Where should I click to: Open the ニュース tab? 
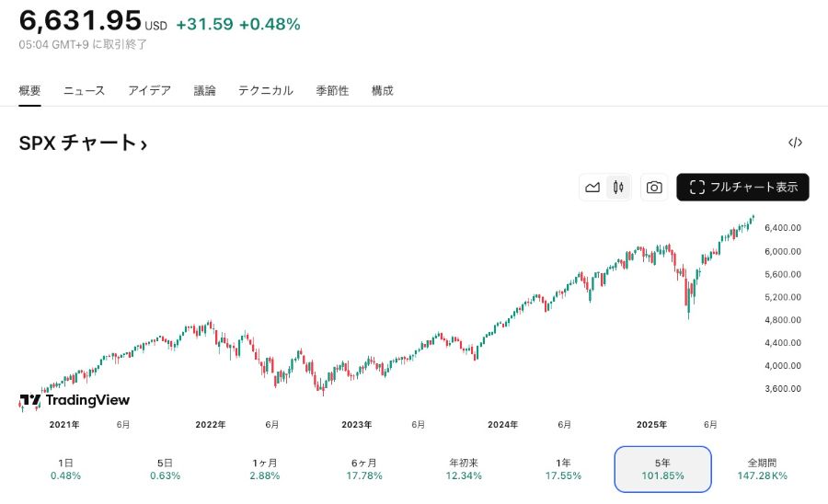(85, 90)
